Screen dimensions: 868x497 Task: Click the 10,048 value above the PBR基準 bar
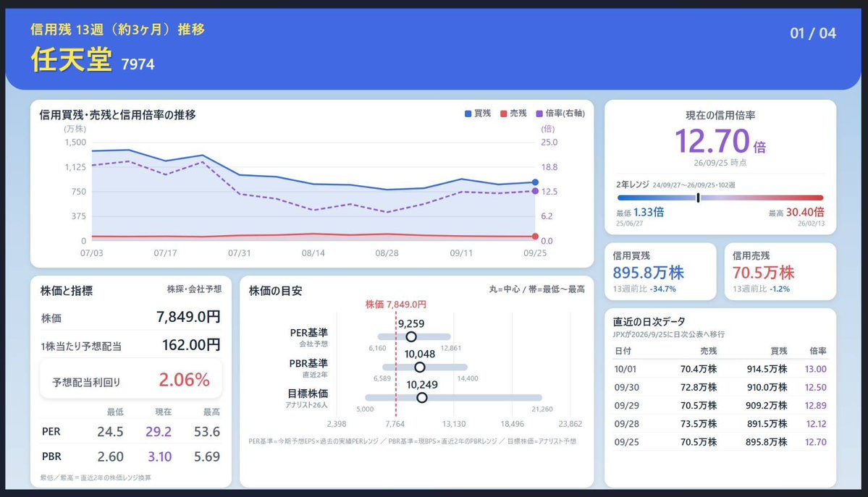click(x=420, y=354)
